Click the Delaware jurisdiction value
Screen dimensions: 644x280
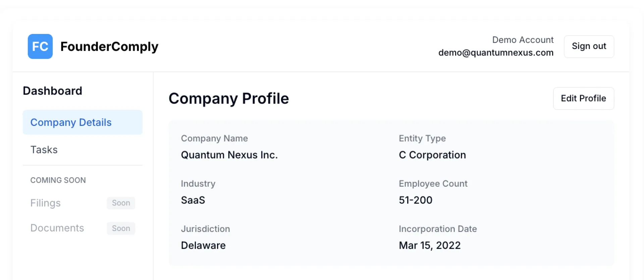[203, 245]
